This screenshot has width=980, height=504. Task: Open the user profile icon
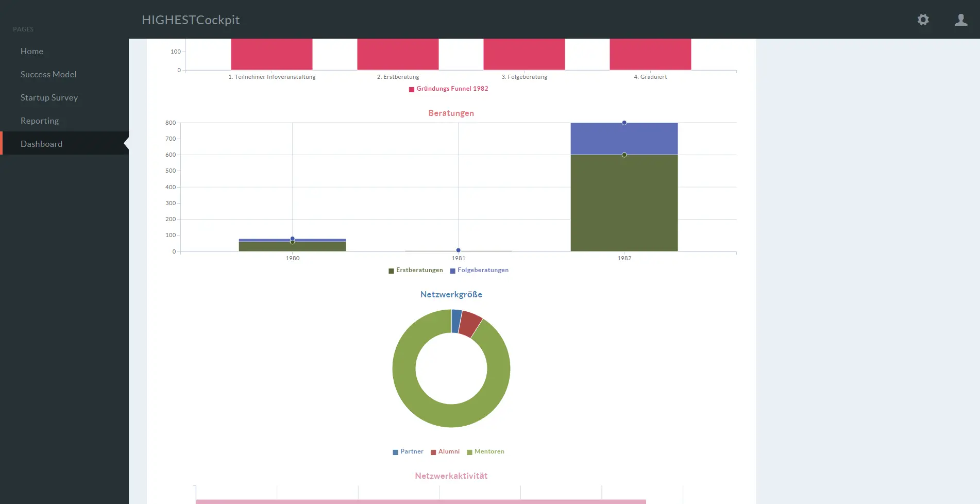(960, 20)
